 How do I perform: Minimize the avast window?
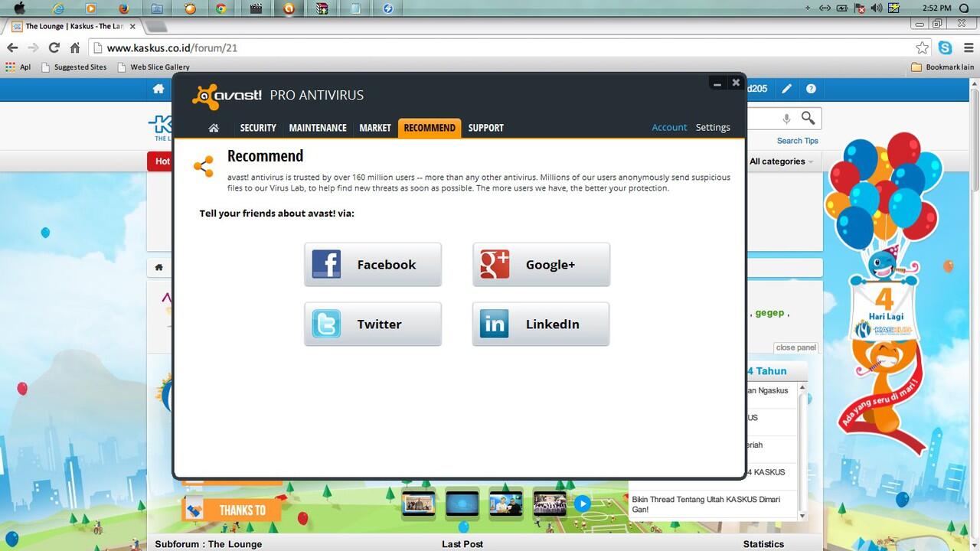point(717,83)
